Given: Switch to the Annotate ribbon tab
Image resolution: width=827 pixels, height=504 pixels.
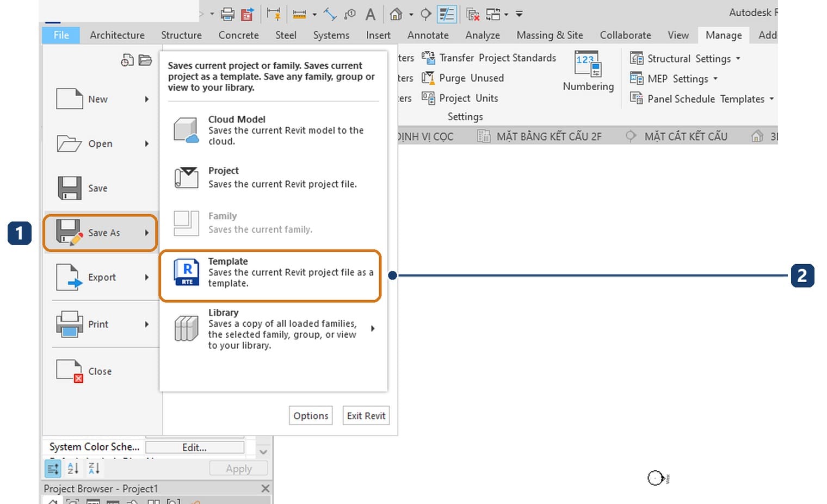Looking at the screenshot, I should 428,35.
